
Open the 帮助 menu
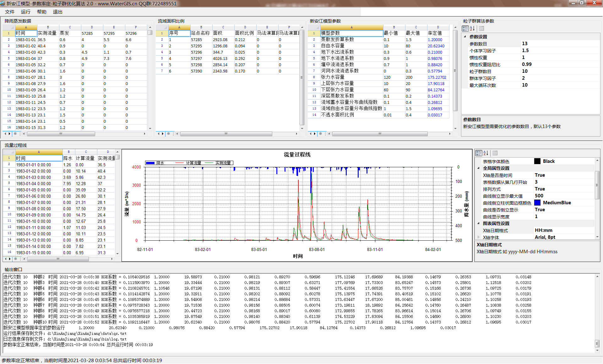point(41,12)
